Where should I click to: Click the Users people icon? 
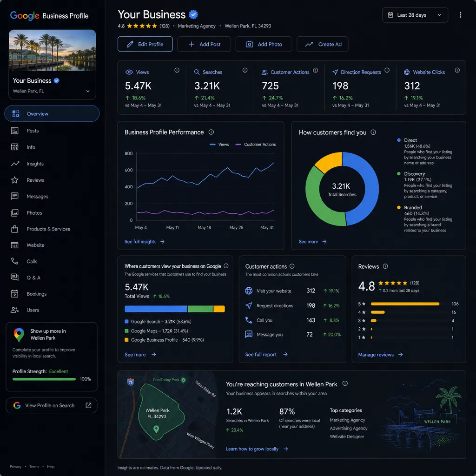[14, 310]
